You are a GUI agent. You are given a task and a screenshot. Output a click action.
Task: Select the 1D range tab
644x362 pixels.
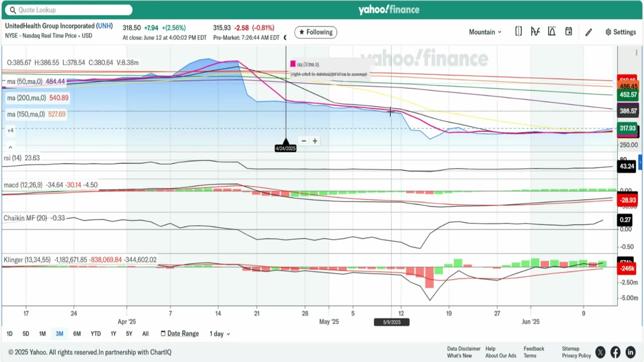(x=10, y=334)
